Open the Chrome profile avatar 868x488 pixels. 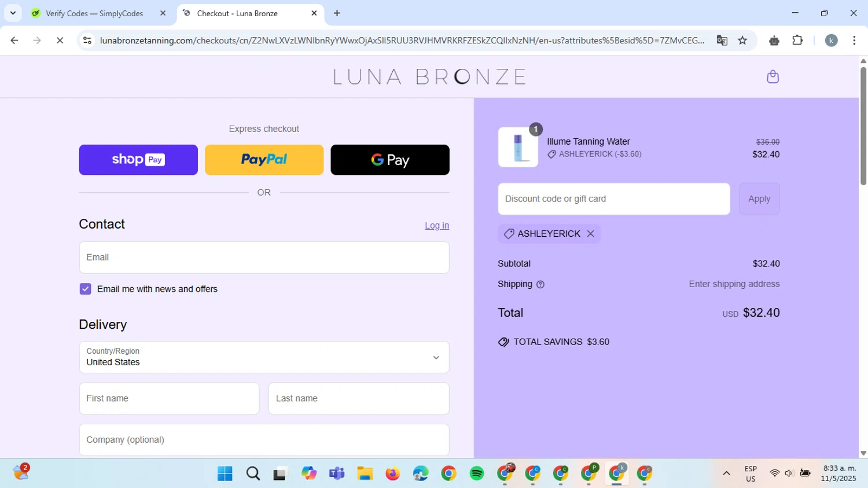(x=831, y=41)
